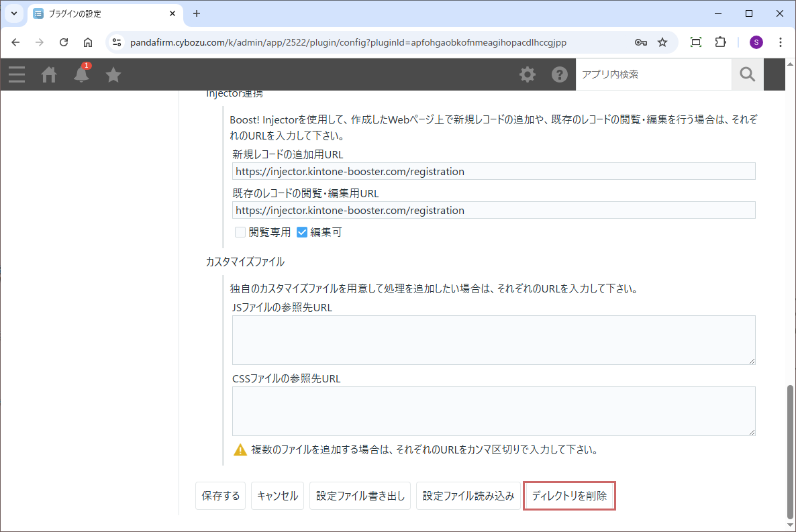Image resolution: width=796 pixels, height=532 pixels.
Task: Click the ディレクトリを削除 button
Action: coord(569,496)
